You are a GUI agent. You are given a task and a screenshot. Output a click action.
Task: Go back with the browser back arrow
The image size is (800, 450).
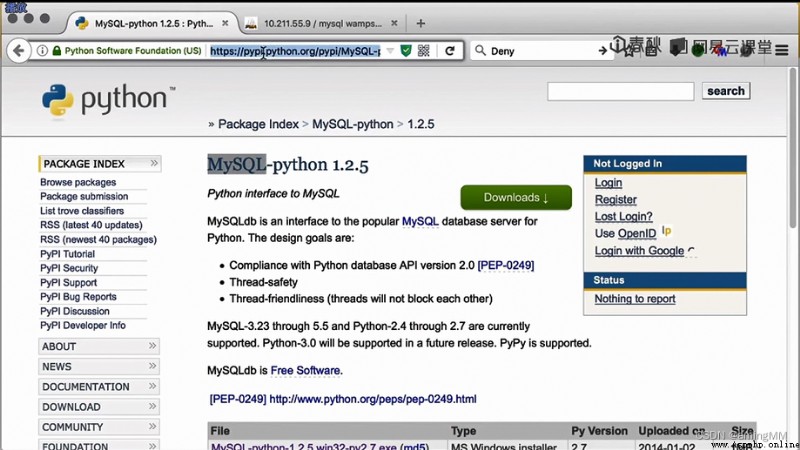[x=19, y=51]
